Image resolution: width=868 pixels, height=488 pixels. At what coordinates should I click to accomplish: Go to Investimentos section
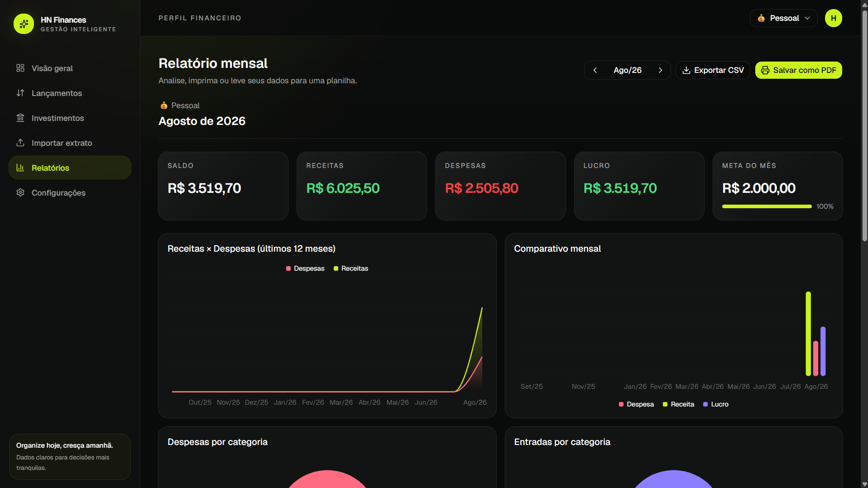[70, 118]
